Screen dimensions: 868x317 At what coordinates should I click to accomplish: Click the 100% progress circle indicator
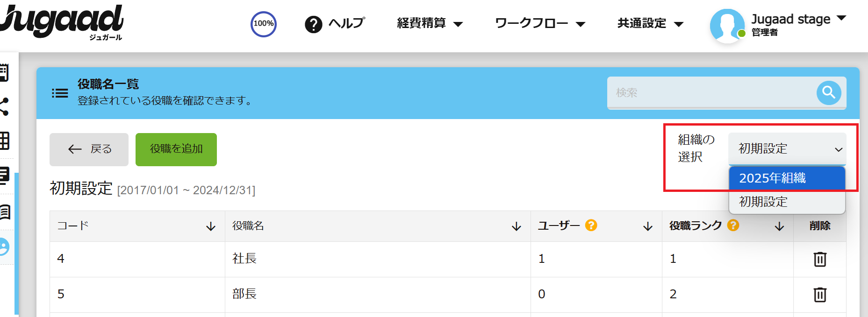click(x=264, y=24)
